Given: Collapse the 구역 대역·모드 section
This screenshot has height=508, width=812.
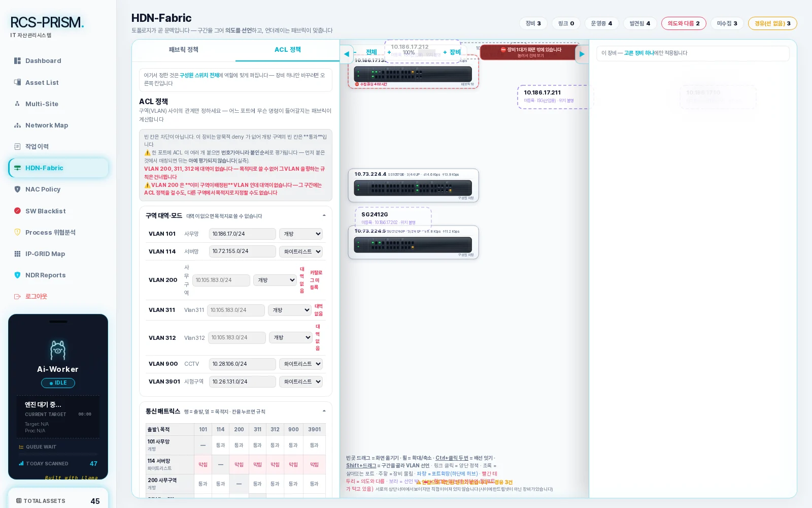Looking at the screenshot, I should coord(324,216).
